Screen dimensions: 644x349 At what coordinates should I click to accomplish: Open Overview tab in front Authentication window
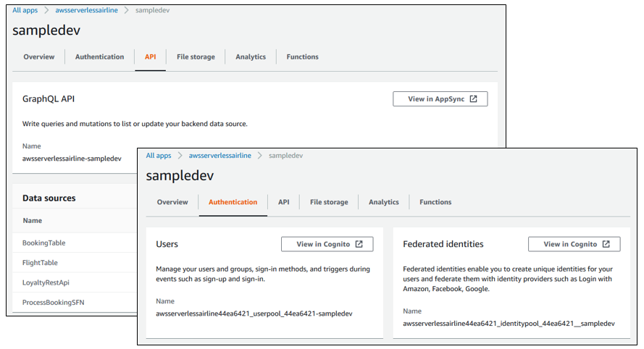coord(172,202)
